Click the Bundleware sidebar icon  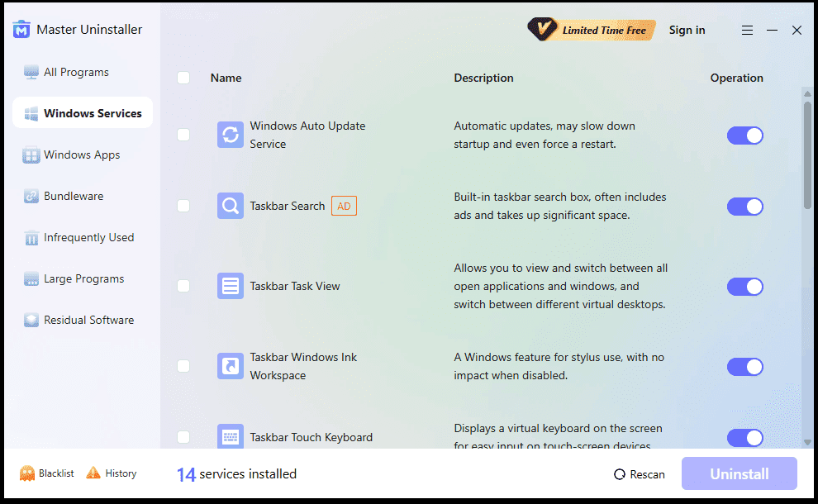tap(31, 196)
